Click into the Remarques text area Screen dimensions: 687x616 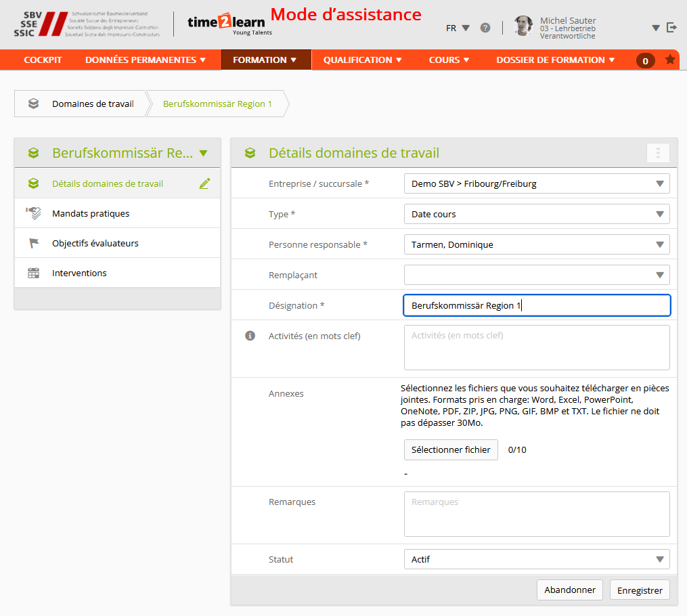click(536, 514)
